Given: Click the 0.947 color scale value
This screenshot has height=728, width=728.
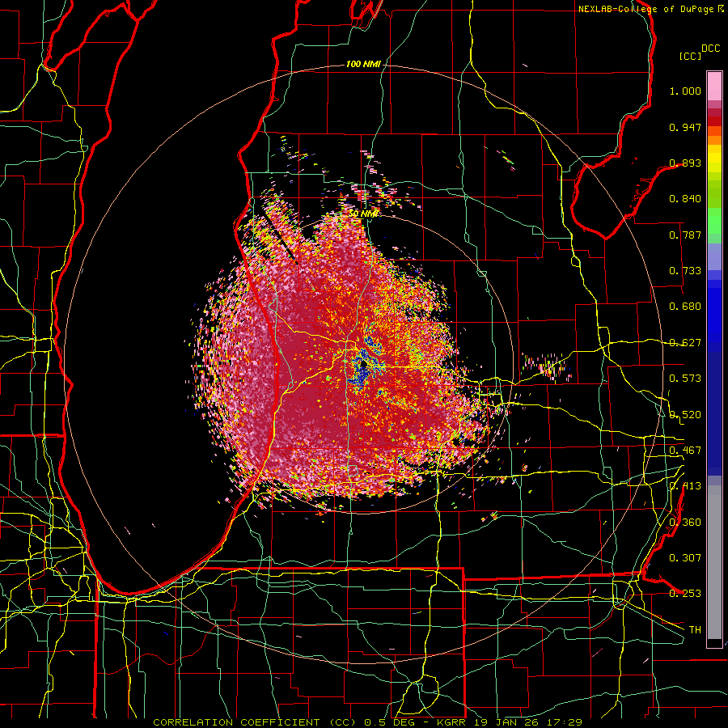Looking at the screenshot, I should [685, 127].
